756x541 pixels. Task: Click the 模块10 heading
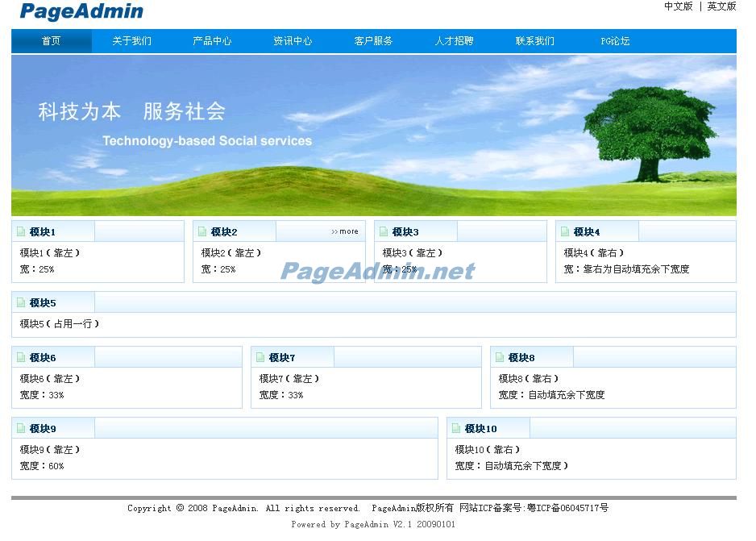[480, 429]
